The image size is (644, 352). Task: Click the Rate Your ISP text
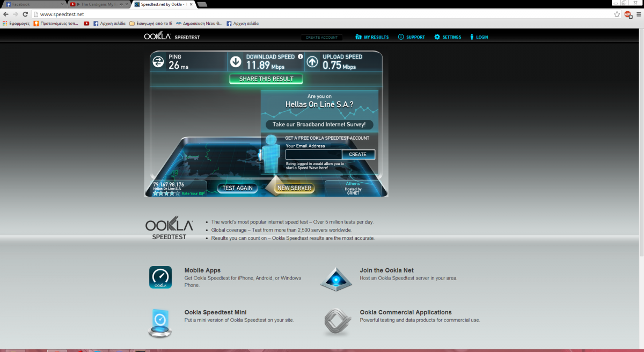coord(193,193)
